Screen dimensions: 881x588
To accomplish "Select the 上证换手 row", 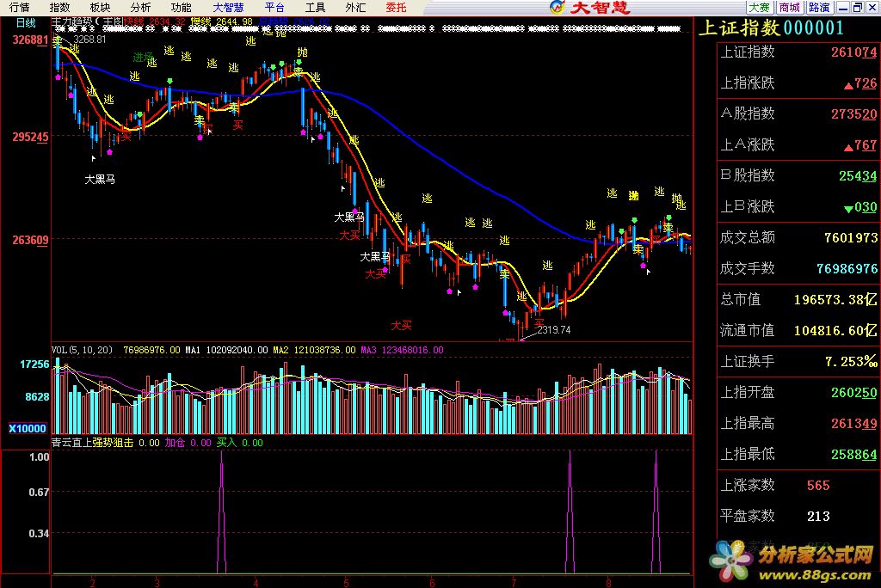I will pos(798,361).
